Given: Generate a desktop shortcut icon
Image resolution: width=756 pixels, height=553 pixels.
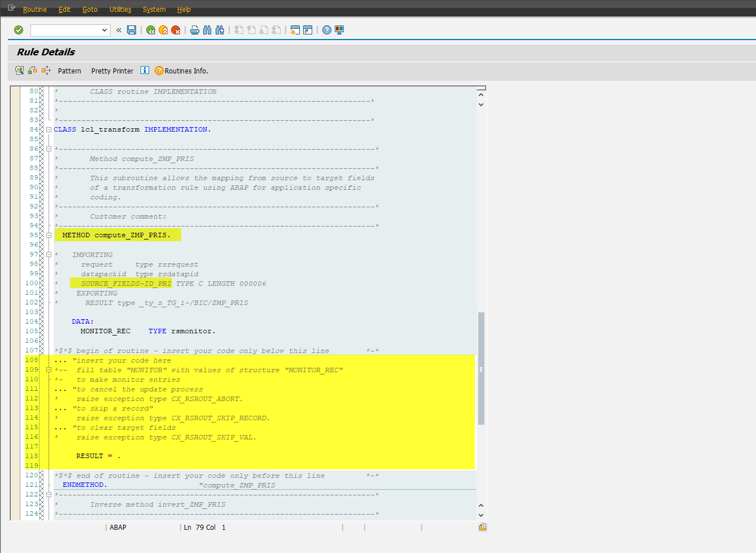Looking at the screenshot, I should pyautogui.click(x=307, y=30).
